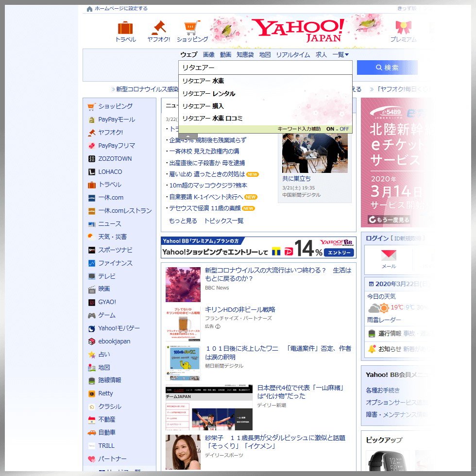Open headline 出産直後に子殺害か 母を逮捕
This screenshot has height=476, width=476.
(207, 163)
